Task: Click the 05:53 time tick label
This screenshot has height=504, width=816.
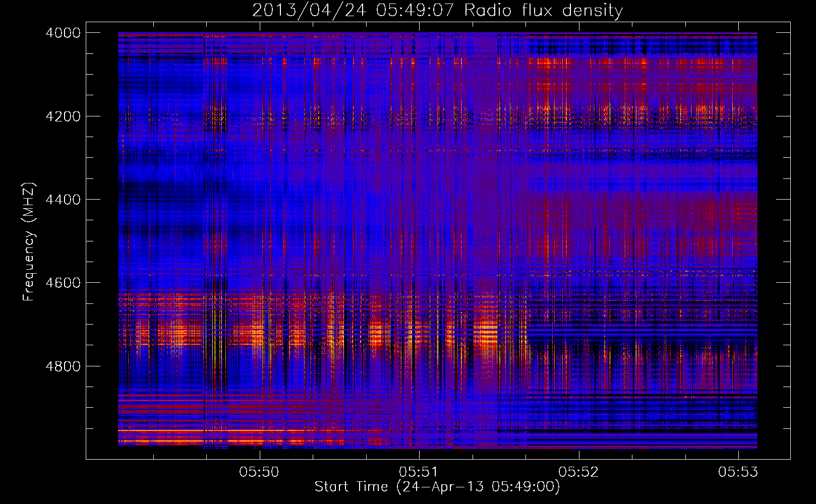Action: [x=738, y=472]
